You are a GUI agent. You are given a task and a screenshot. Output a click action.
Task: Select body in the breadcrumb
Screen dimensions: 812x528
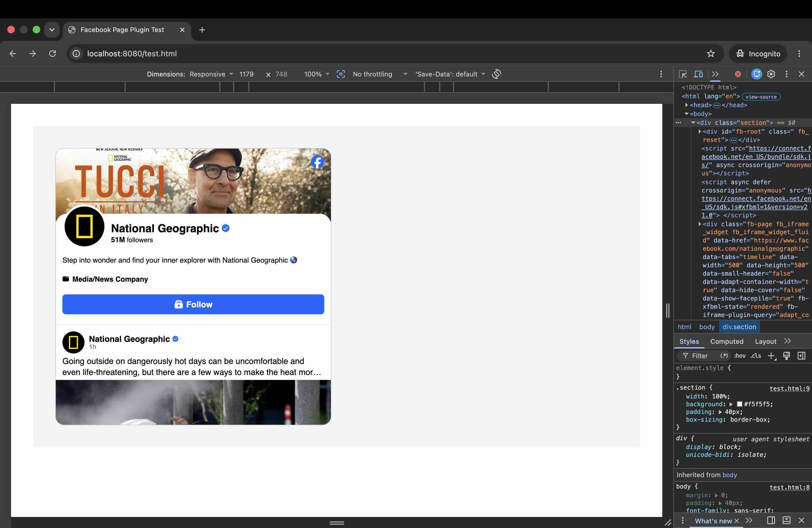(706, 327)
